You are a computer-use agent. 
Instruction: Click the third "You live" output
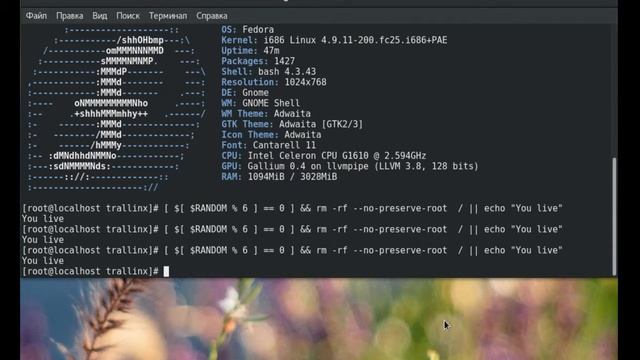(43, 261)
